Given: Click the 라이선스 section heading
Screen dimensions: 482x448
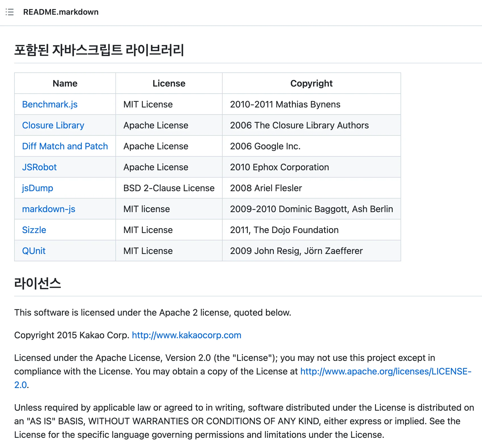Looking at the screenshot, I should pyautogui.click(x=38, y=283).
